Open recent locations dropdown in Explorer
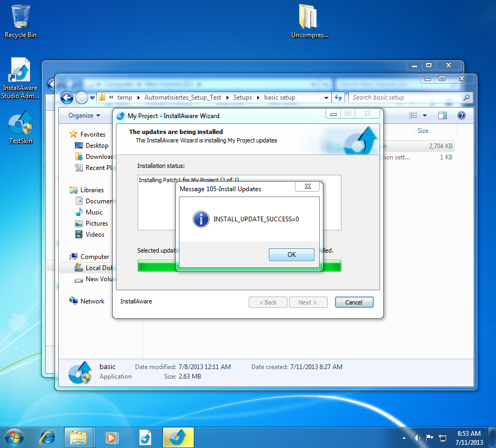The image size is (496, 448). coord(92,98)
